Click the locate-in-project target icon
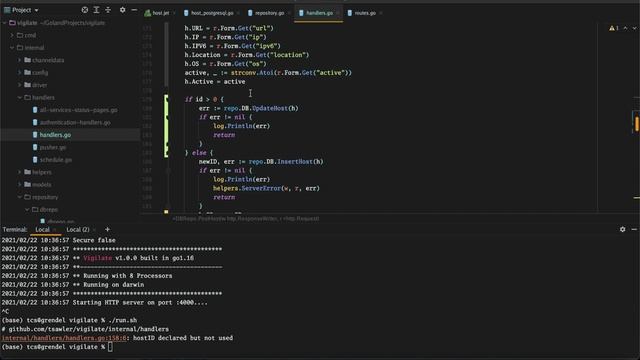This screenshot has height=360, width=640. [84, 10]
